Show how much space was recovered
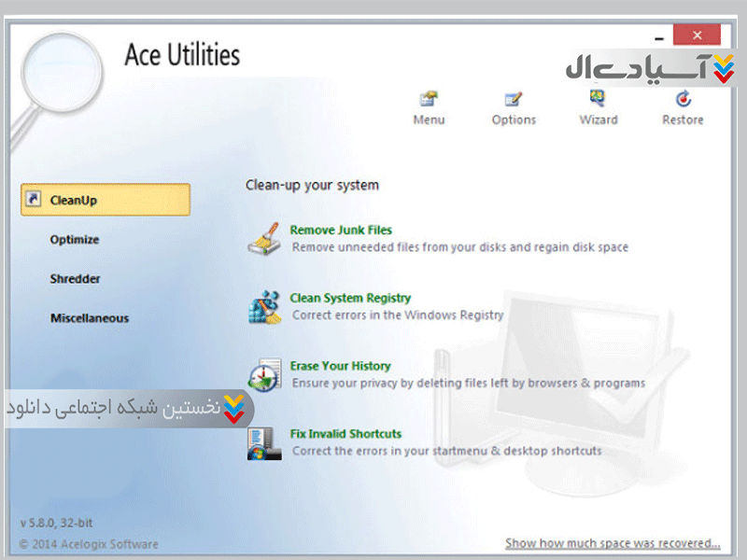The height and width of the screenshot is (560, 747). tap(613, 543)
